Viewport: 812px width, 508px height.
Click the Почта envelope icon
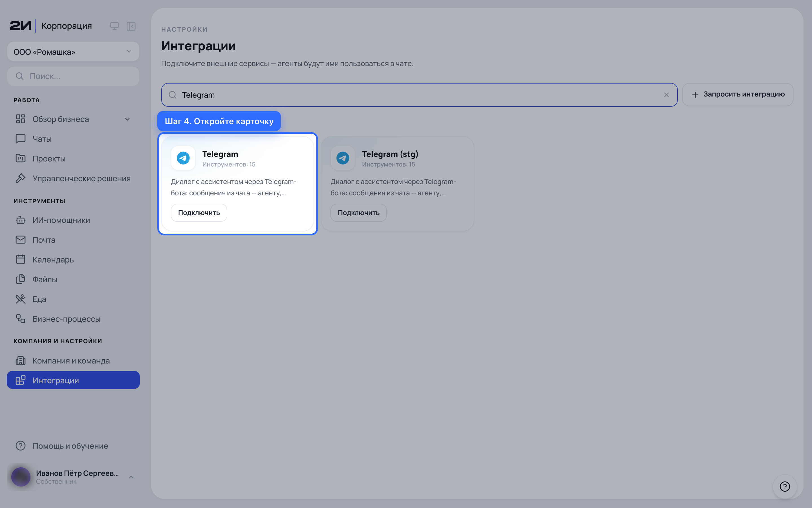pos(21,240)
